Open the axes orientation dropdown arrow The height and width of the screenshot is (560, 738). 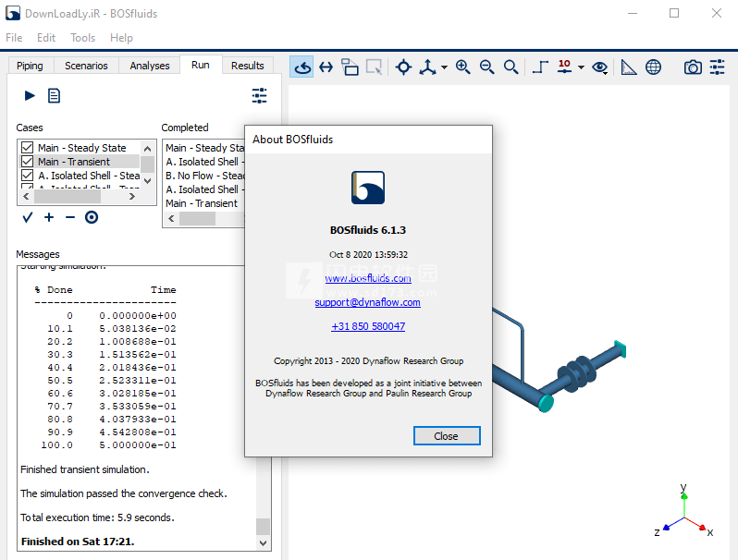tap(444, 67)
